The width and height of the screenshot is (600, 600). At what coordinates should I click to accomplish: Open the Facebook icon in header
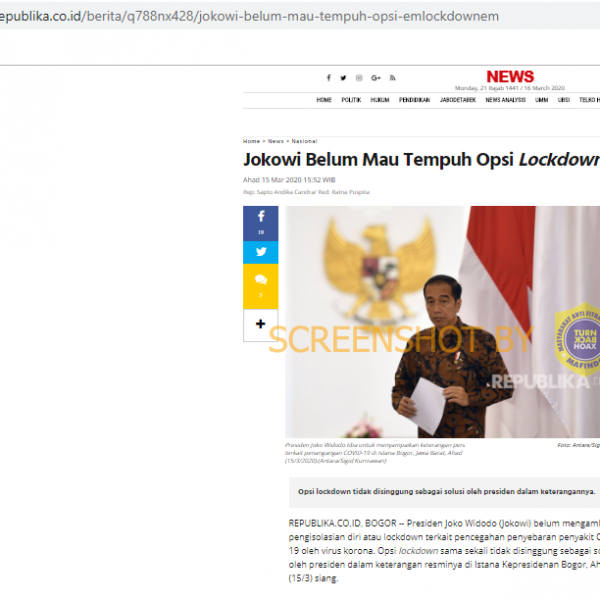[x=328, y=78]
